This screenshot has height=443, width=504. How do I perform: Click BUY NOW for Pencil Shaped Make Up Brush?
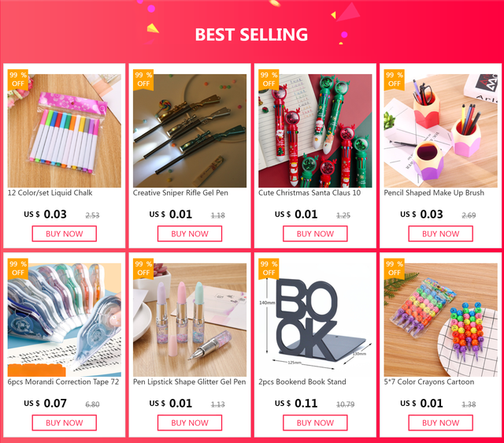pyautogui.click(x=441, y=233)
